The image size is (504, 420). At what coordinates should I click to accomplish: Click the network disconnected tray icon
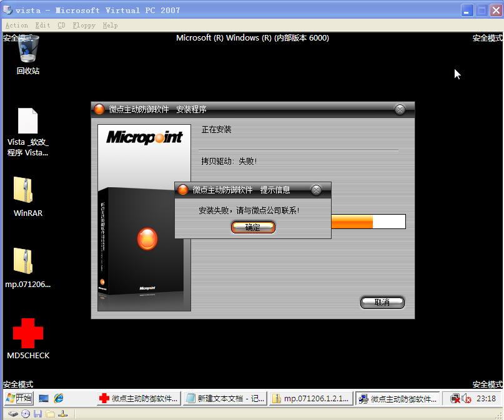(455, 399)
